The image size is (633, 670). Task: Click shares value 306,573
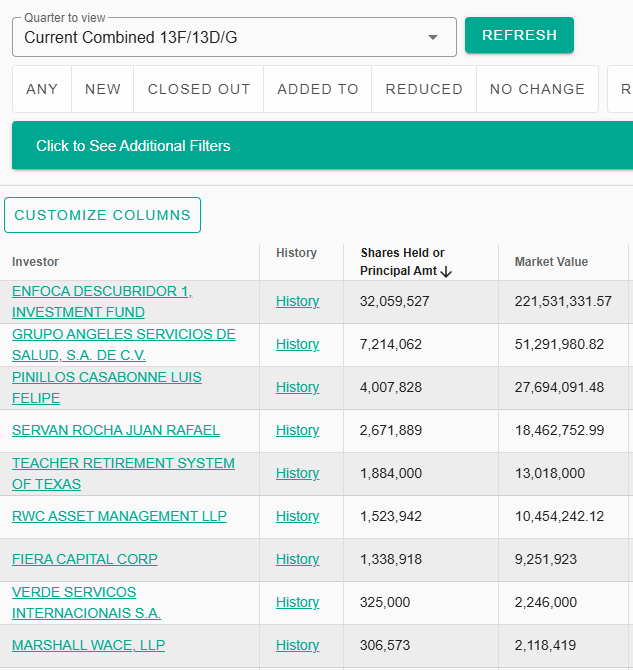385,645
